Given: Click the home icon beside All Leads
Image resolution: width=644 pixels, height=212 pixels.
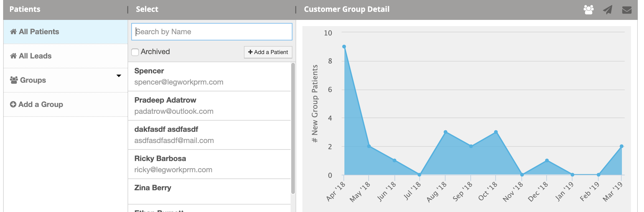Looking at the screenshot, I should click(x=13, y=56).
